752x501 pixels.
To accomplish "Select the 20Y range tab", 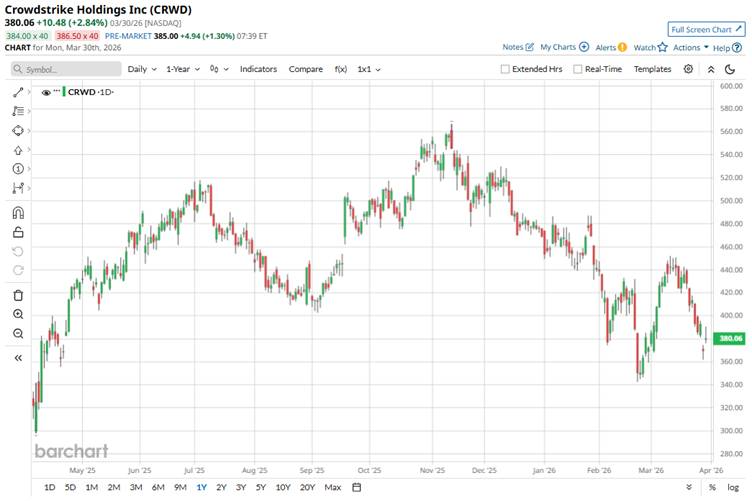I will pyautogui.click(x=307, y=487).
